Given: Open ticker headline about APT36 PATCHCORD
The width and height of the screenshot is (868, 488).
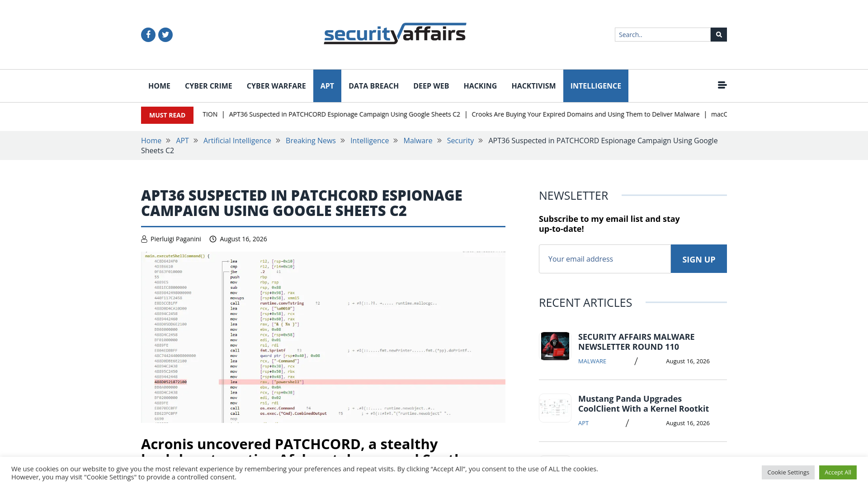Looking at the screenshot, I should point(344,114).
